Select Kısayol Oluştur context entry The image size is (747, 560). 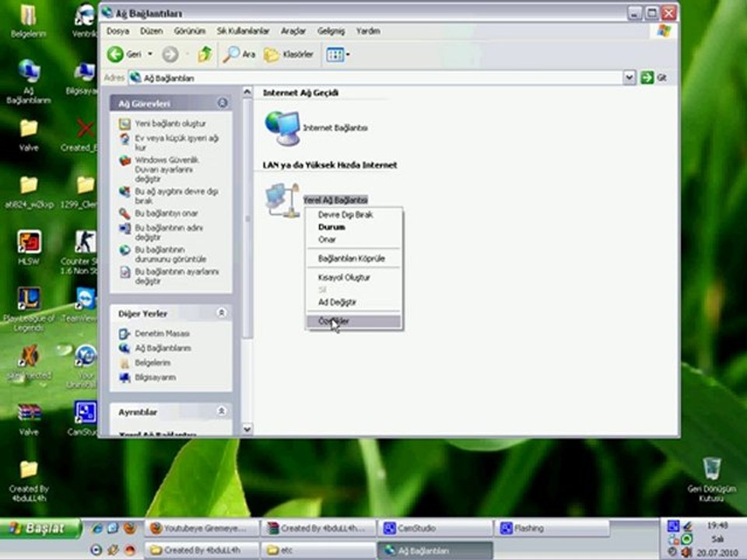[354, 277]
